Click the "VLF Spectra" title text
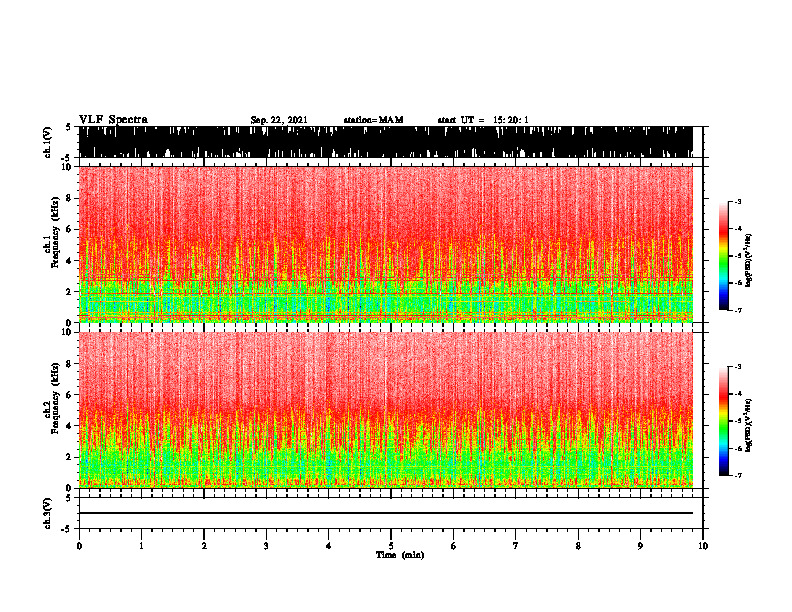792x612 pixels. click(x=113, y=119)
